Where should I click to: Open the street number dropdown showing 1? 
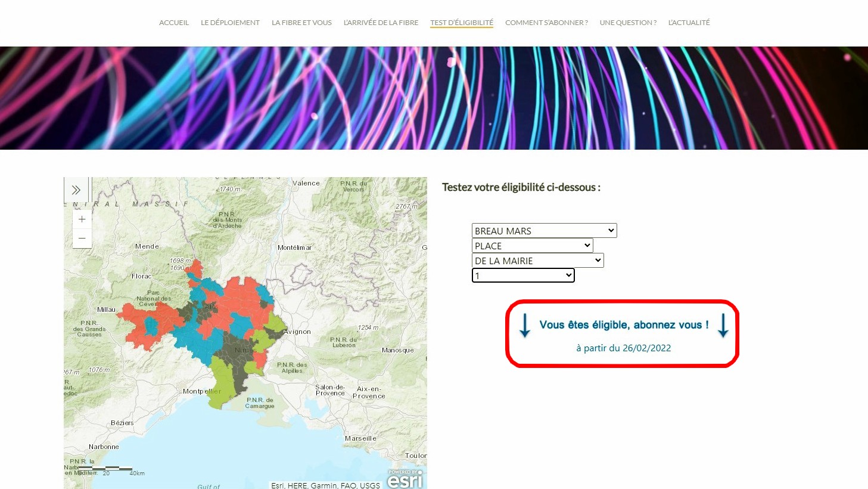(x=523, y=276)
